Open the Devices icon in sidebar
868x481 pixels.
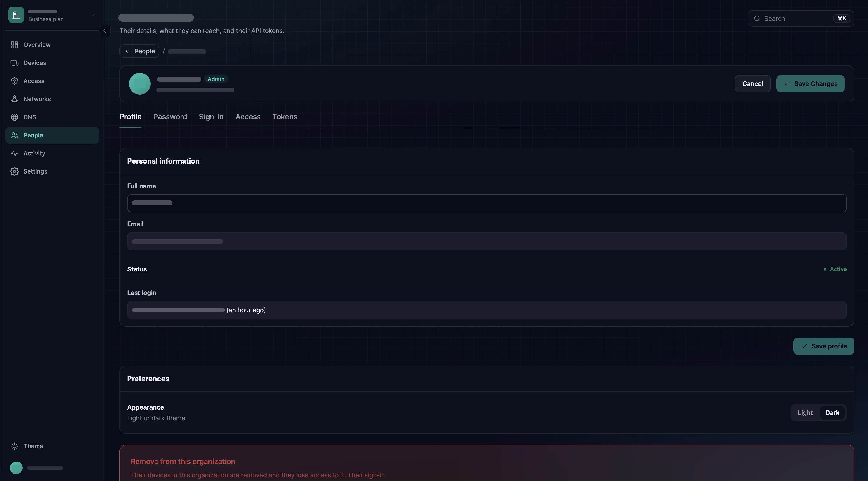[x=14, y=63]
